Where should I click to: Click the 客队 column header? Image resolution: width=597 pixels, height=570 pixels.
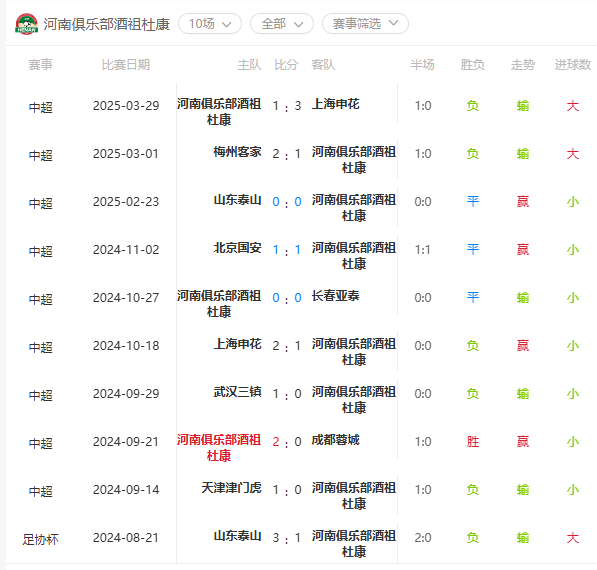[x=323, y=65]
